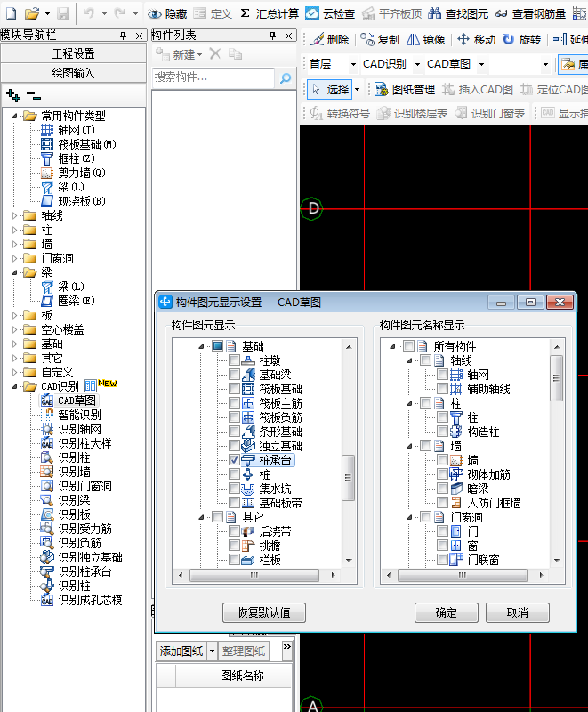Switch to 绘图输入 section
This screenshot has height=712, width=588.
pyautogui.click(x=73, y=73)
